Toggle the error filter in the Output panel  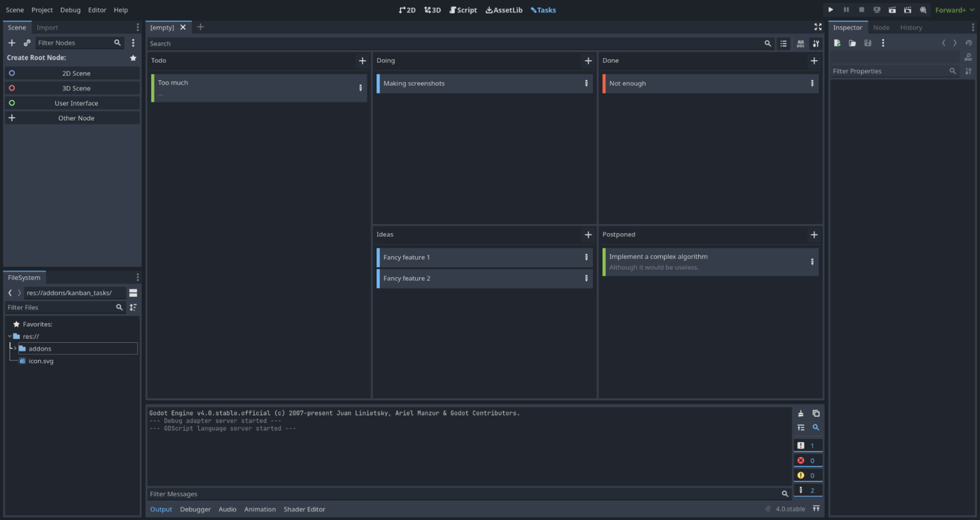[808, 460]
